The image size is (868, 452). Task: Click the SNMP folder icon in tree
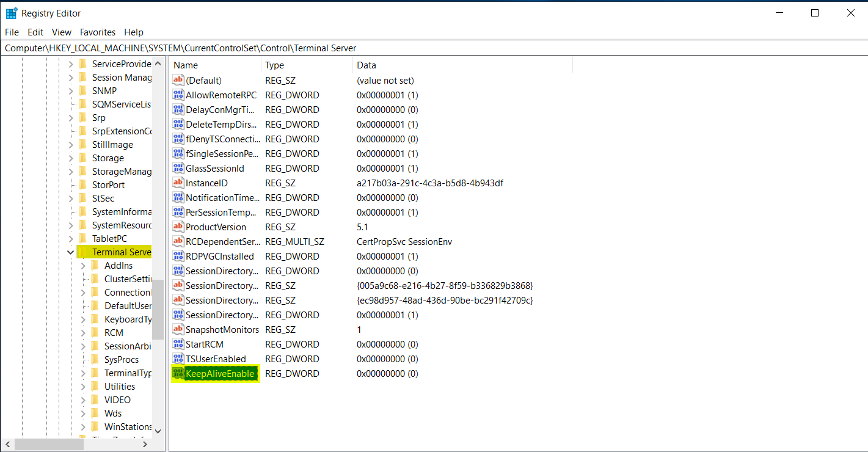pyautogui.click(x=83, y=90)
